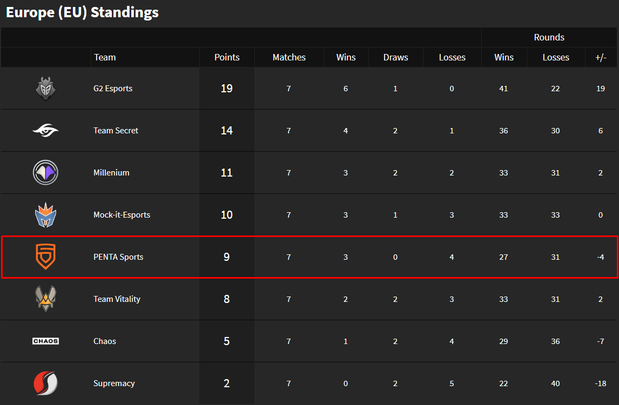Sort by the Points column header

pos(227,57)
